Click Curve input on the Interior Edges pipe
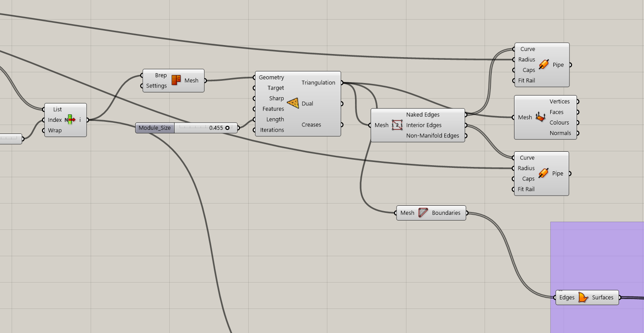Viewport: 644px width, 333px height. point(527,158)
